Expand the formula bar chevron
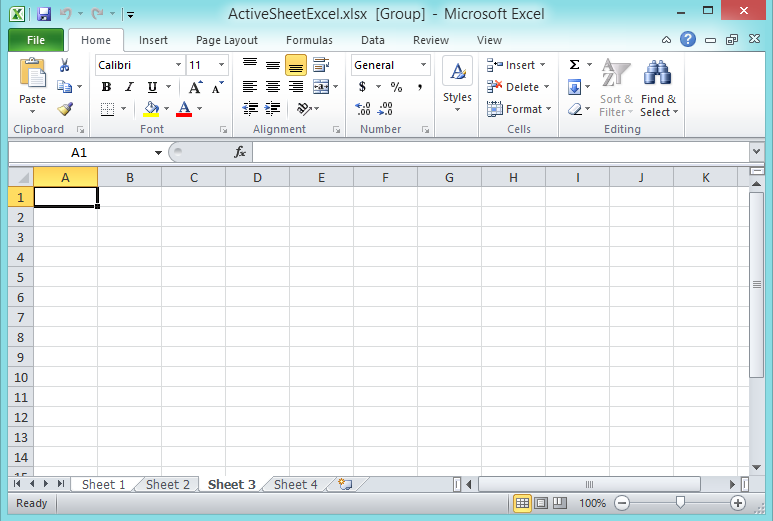 tap(756, 152)
